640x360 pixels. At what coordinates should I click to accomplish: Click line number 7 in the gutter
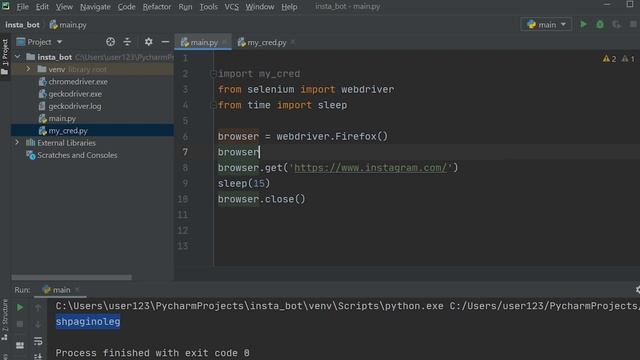coord(185,152)
